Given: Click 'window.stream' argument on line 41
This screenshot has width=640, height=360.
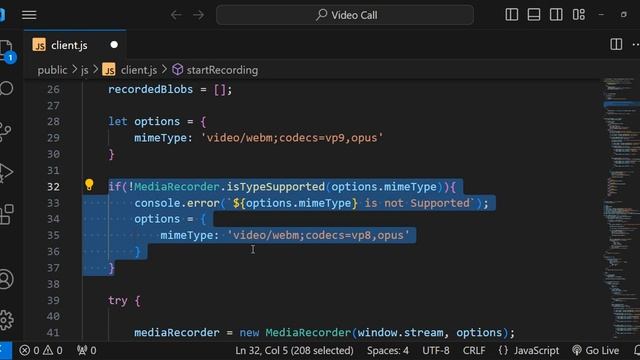Looking at the screenshot, I should coord(400,333).
